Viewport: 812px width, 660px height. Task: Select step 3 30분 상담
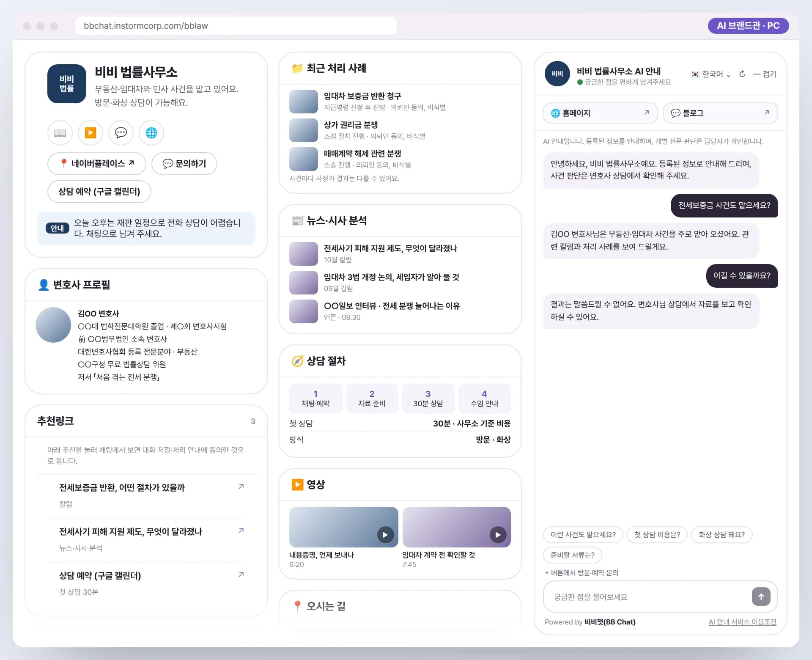[x=428, y=399]
